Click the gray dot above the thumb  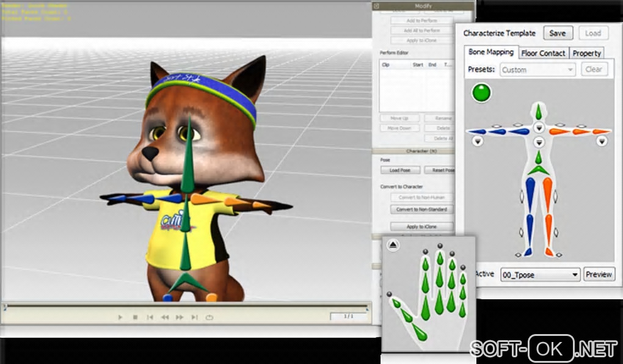[389, 294]
